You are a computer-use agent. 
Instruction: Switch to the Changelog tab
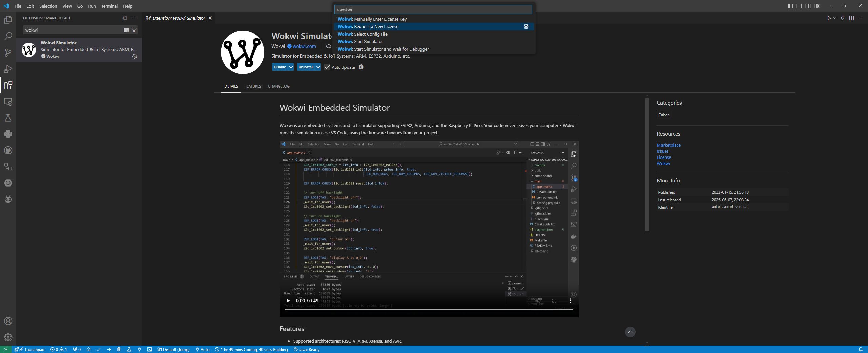[279, 86]
